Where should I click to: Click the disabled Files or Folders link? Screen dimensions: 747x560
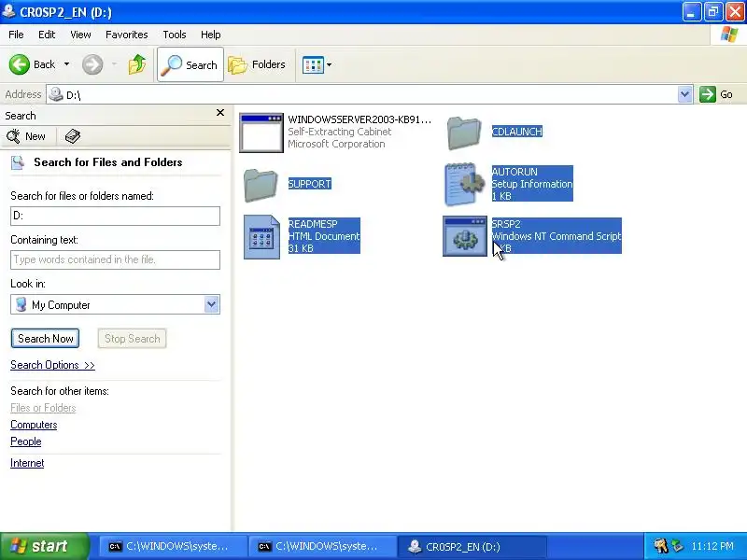tap(43, 408)
